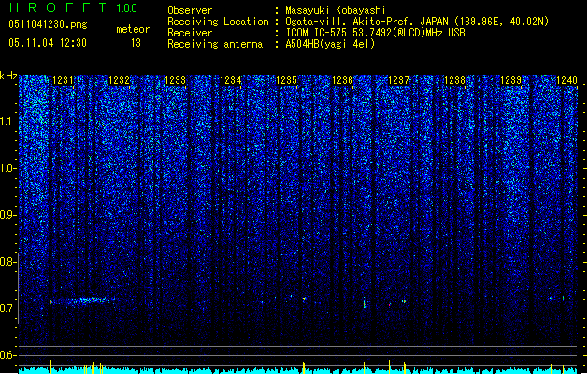Viewport: 588px width, 374px height.
Task: Select the Ogata-vill. Akita-Pref. JAPAN location text
Action: tap(417, 22)
